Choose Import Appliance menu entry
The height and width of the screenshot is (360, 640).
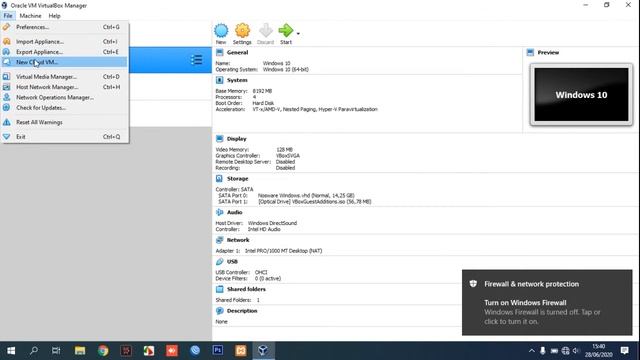(x=64, y=42)
